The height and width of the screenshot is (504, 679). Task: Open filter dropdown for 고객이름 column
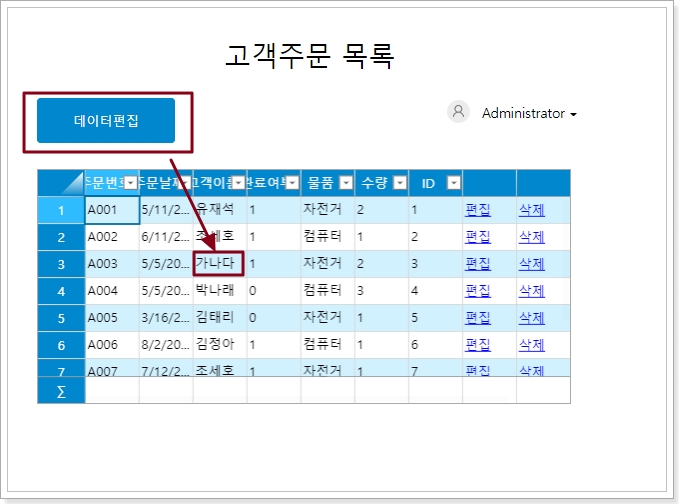(238, 182)
